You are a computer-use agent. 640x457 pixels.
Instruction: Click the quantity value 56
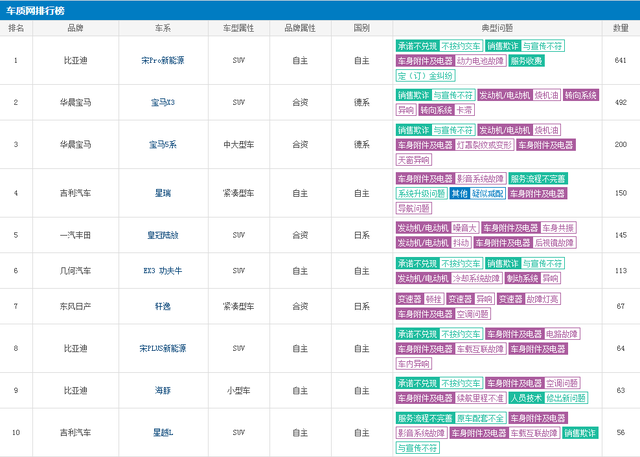[x=621, y=433]
